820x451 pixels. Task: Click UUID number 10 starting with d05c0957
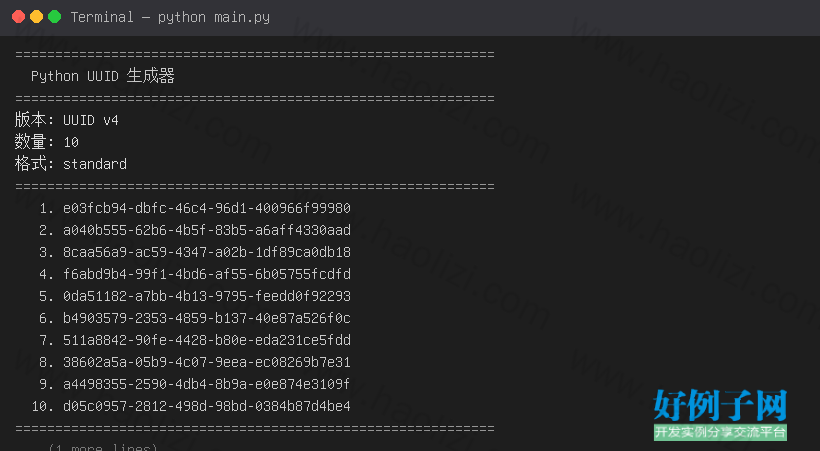tap(207, 406)
